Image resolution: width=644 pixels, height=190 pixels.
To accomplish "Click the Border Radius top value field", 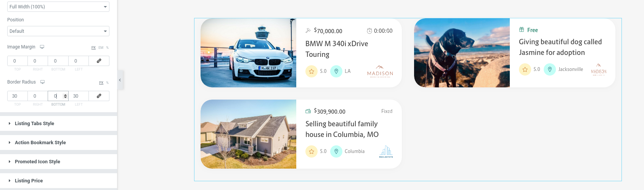I will (x=17, y=96).
